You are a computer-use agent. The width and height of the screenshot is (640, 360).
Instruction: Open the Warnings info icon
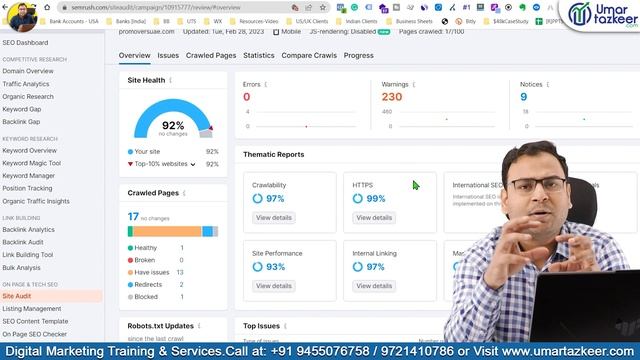[x=414, y=84]
